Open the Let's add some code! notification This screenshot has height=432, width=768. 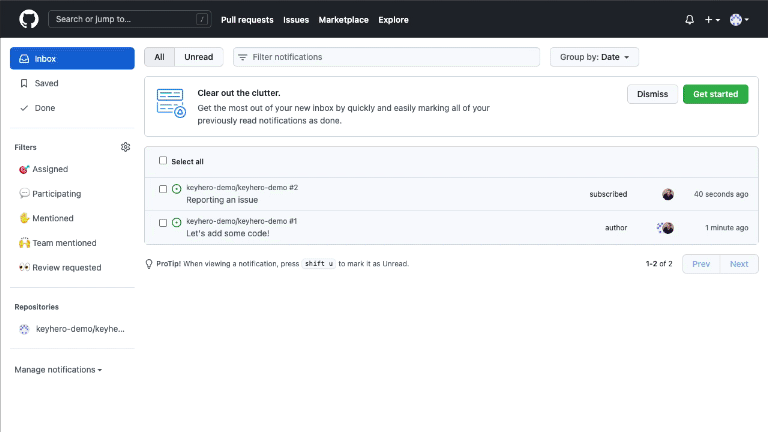coord(228,234)
